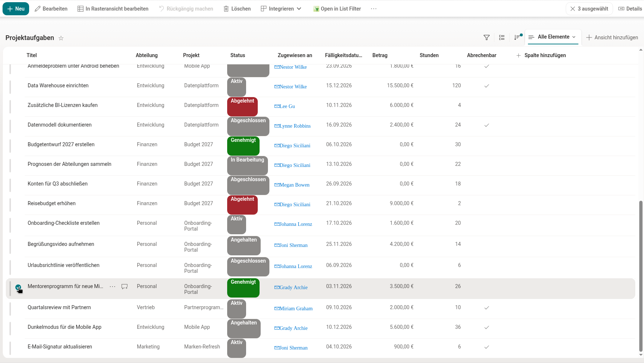Click the Abrechenbar checkmark on E-Mail-Signatur row

coord(486,347)
